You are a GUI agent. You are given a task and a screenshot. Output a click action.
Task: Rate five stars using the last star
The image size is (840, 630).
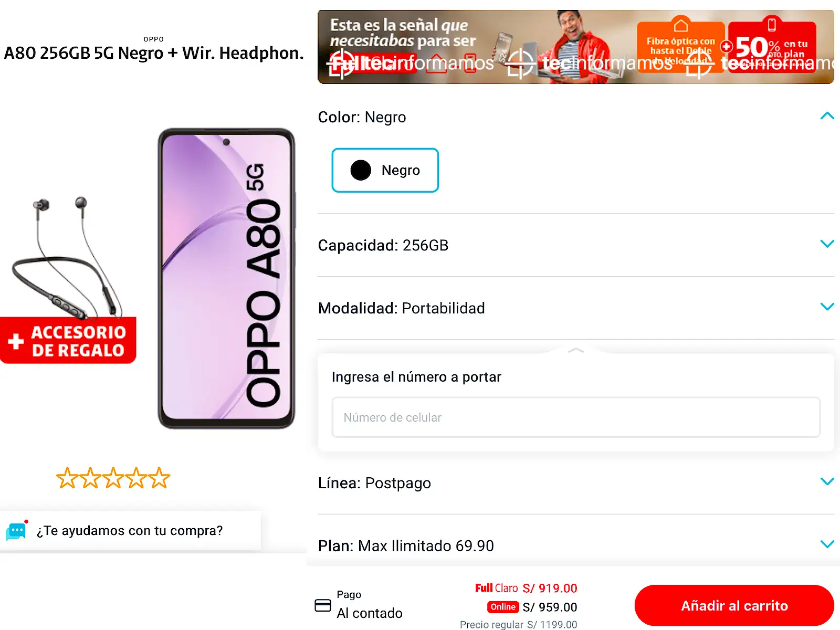[x=159, y=478]
